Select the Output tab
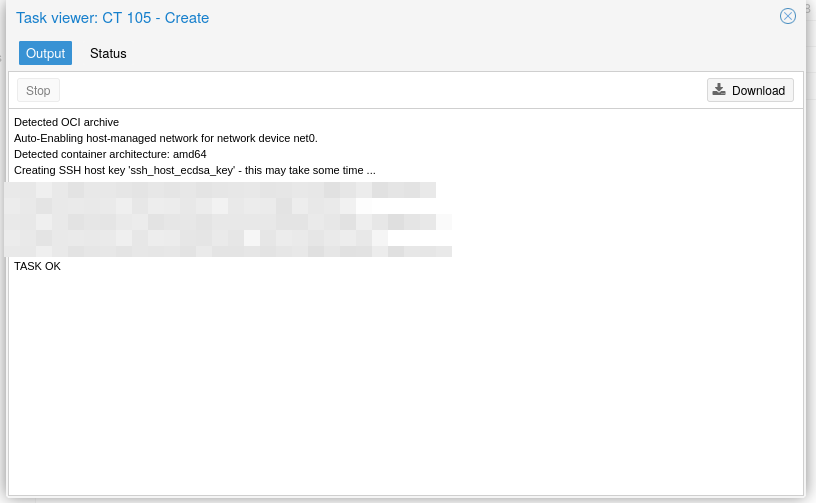The height and width of the screenshot is (503, 816). (45, 53)
